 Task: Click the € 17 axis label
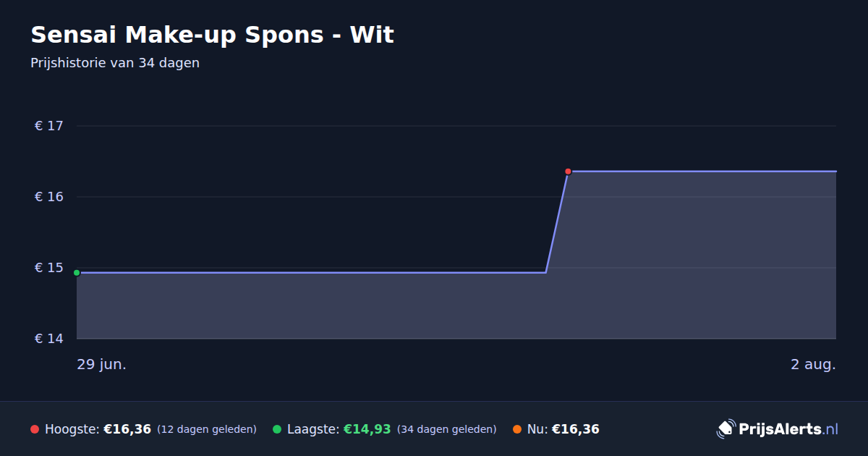49,126
